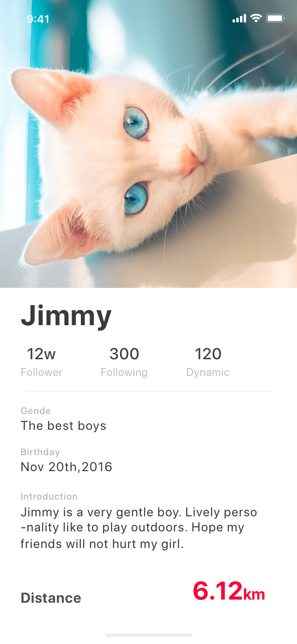Tap the Dynamic label

click(x=208, y=373)
